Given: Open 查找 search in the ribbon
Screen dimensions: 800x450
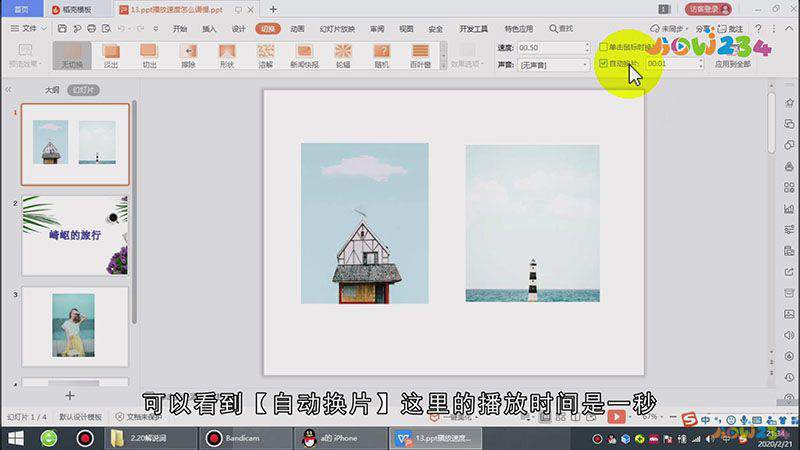Looking at the screenshot, I should [561, 29].
